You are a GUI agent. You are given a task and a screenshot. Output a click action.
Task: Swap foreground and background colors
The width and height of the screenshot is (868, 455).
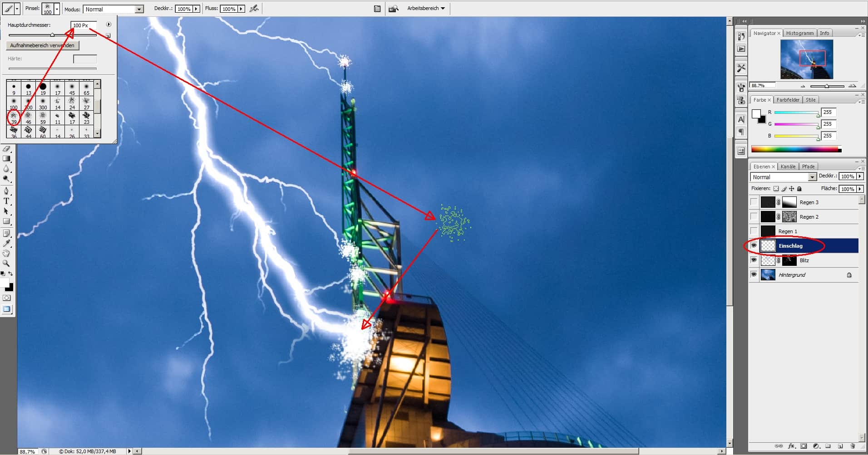click(10, 274)
